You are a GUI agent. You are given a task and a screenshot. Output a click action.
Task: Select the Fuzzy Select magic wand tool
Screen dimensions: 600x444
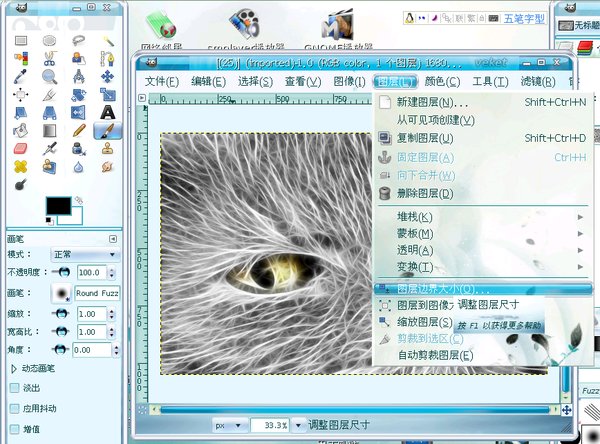click(108, 40)
